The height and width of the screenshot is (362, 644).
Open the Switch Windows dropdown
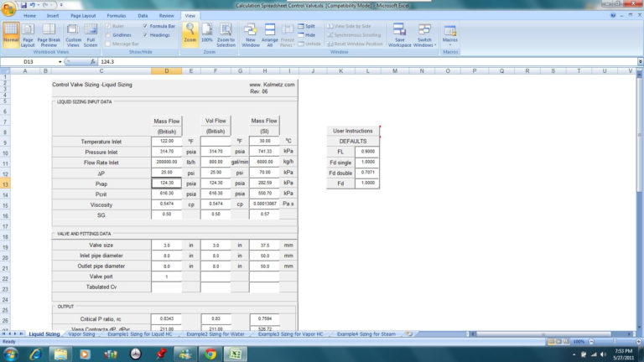coord(424,38)
